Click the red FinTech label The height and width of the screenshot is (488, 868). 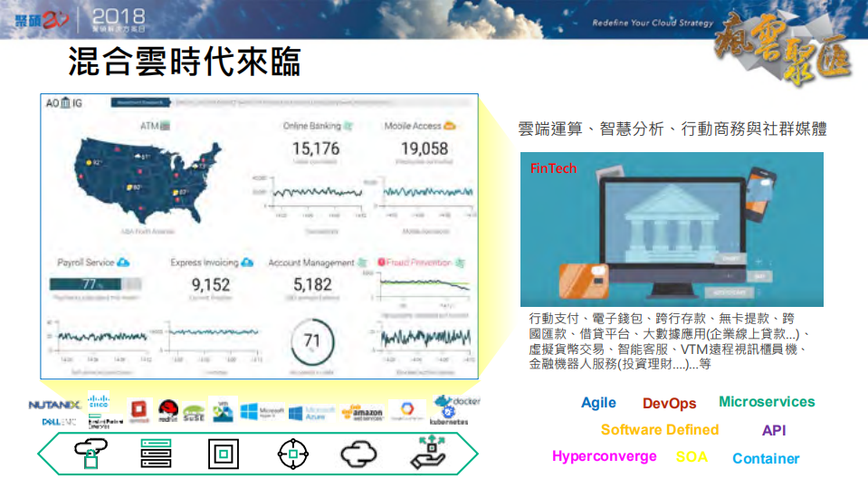click(x=553, y=168)
